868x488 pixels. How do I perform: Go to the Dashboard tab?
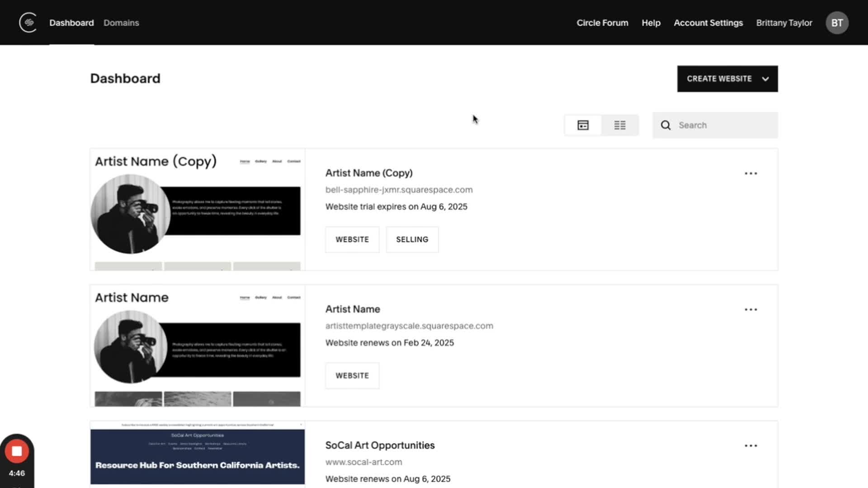coord(71,23)
